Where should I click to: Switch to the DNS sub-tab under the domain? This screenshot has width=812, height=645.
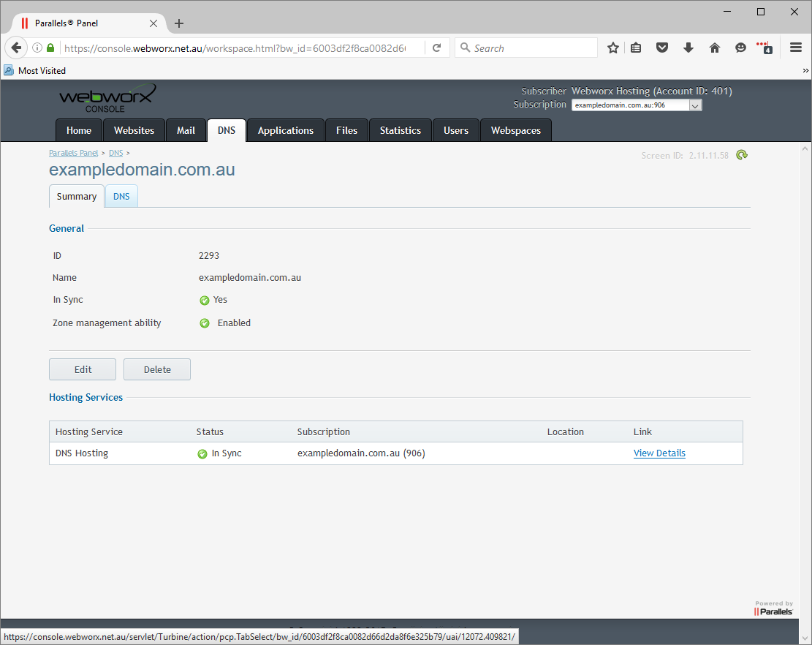121,197
